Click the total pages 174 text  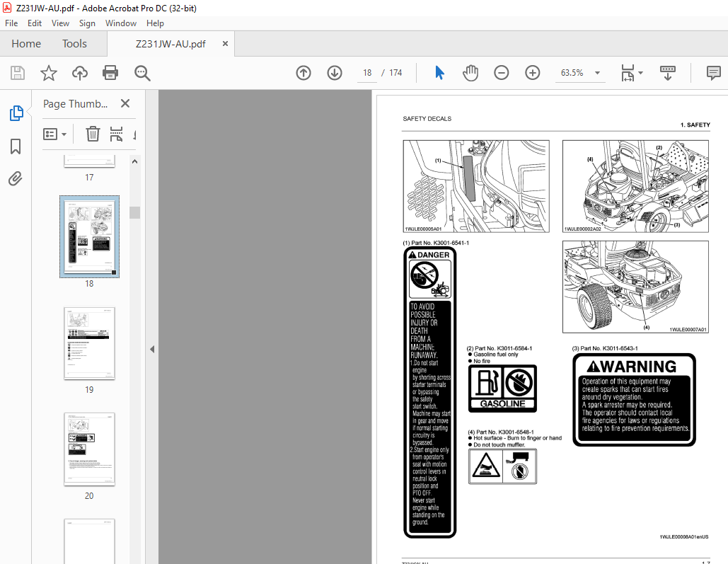tap(395, 73)
